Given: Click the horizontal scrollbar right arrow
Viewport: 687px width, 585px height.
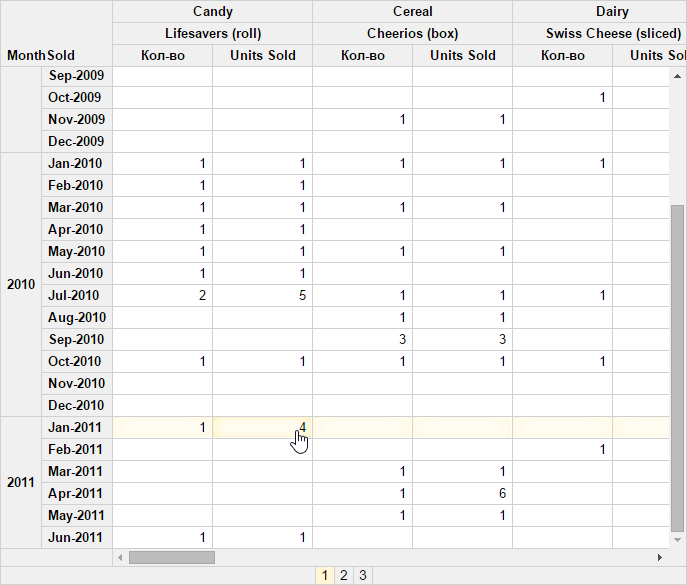Looking at the screenshot, I should [660, 557].
